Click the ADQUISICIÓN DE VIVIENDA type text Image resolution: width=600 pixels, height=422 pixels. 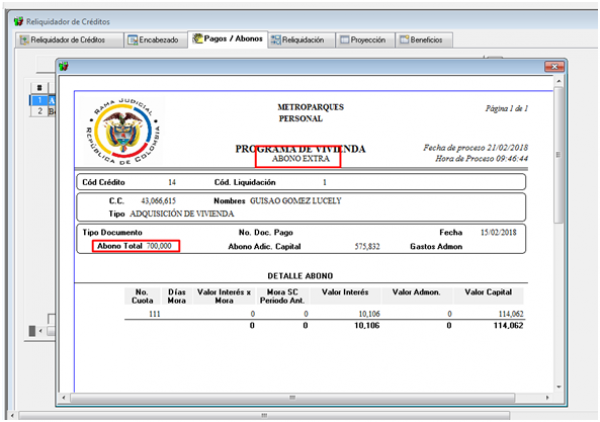182,213
